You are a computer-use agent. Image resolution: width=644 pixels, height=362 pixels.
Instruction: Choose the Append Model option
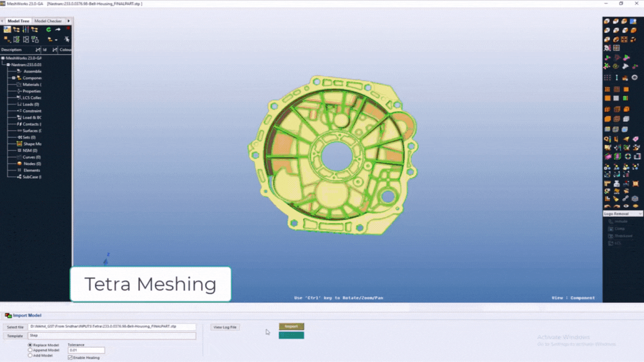point(30,350)
